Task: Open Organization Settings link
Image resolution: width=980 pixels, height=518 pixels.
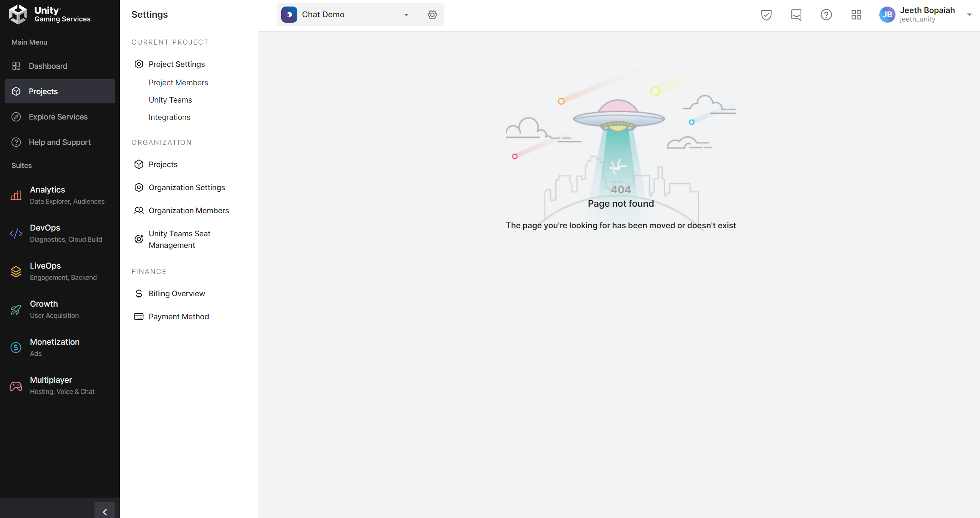Action: point(187,188)
